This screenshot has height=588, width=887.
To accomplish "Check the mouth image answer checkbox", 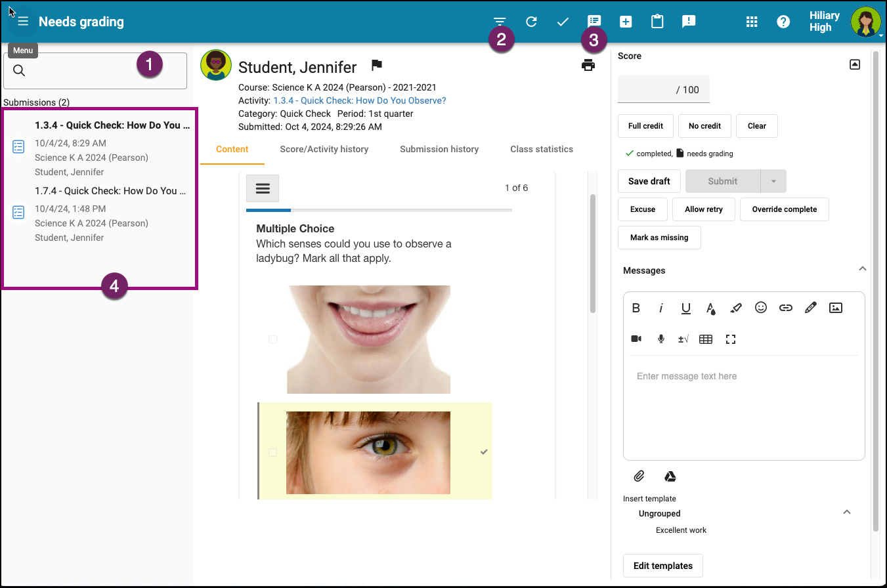I will tap(273, 339).
